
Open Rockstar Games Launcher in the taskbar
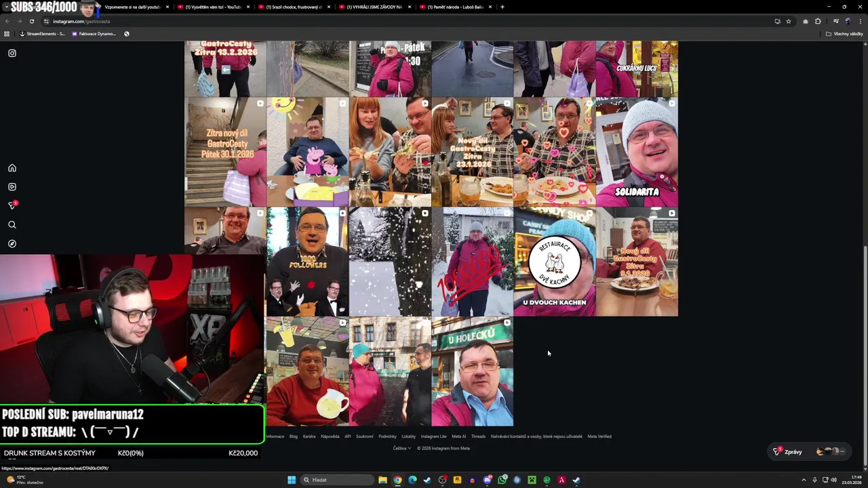(x=457, y=480)
